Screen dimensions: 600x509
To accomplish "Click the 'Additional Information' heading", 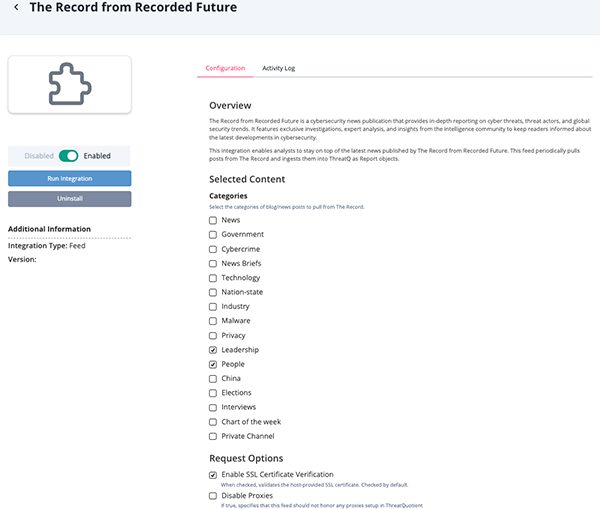I will [x=49, y=229].
